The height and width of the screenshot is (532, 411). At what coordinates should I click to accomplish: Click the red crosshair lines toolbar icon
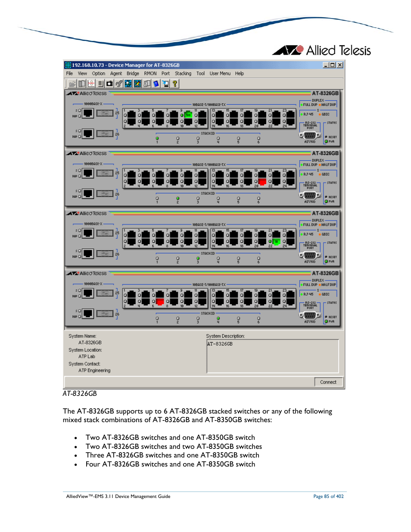91,84
